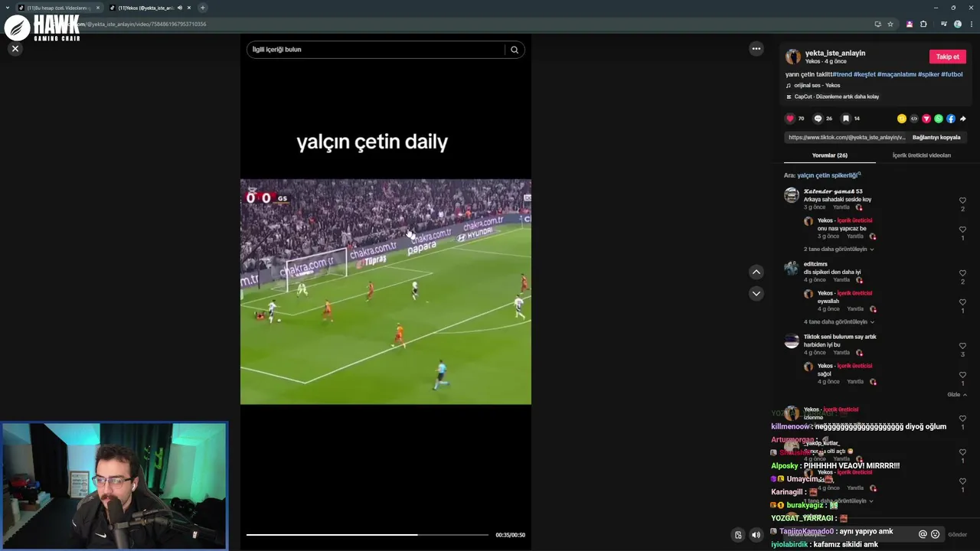Viewport: 980px width, 551px height.
Task: Click the embed code icon
Action: [914, 119]
